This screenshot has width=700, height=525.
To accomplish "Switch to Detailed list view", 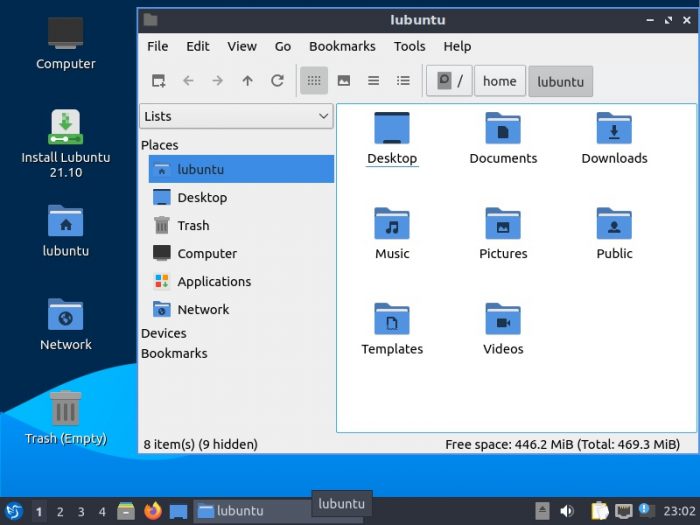I will click(403, 81).
